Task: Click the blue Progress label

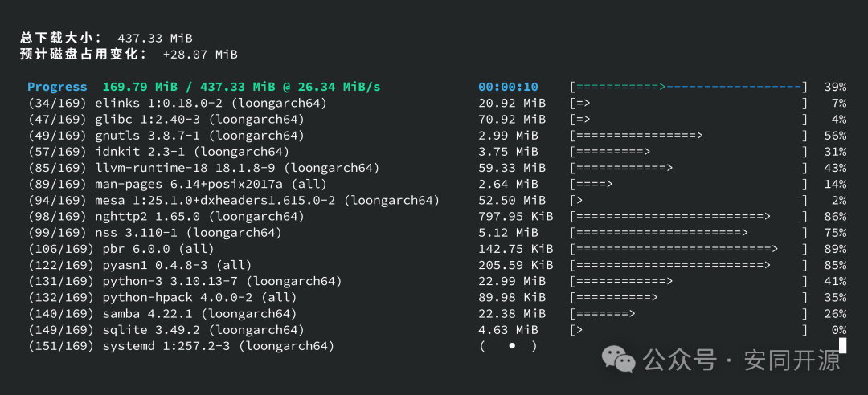Action: (x=57, y=87)
